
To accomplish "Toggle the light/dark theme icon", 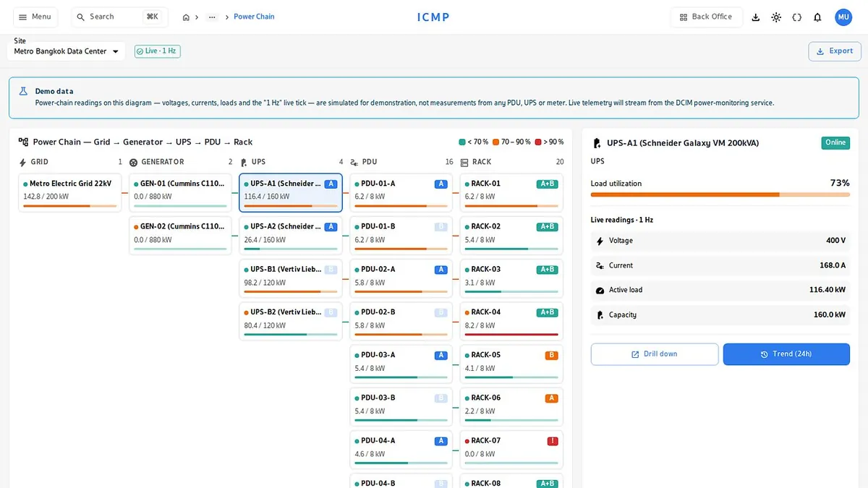I will (x=776, y=17).
